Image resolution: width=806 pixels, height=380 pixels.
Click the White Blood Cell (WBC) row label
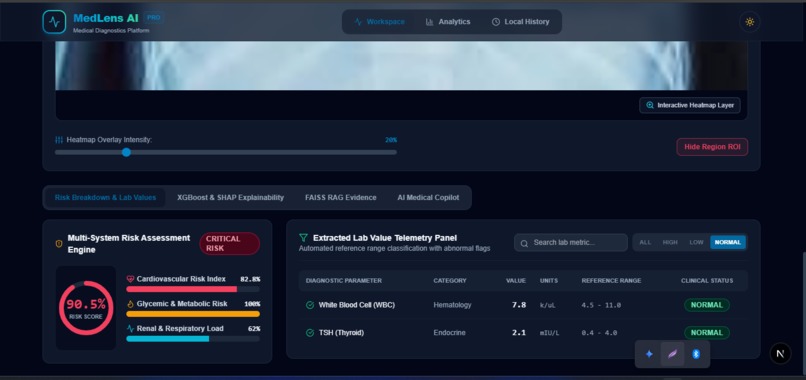[x=356, y=305]
